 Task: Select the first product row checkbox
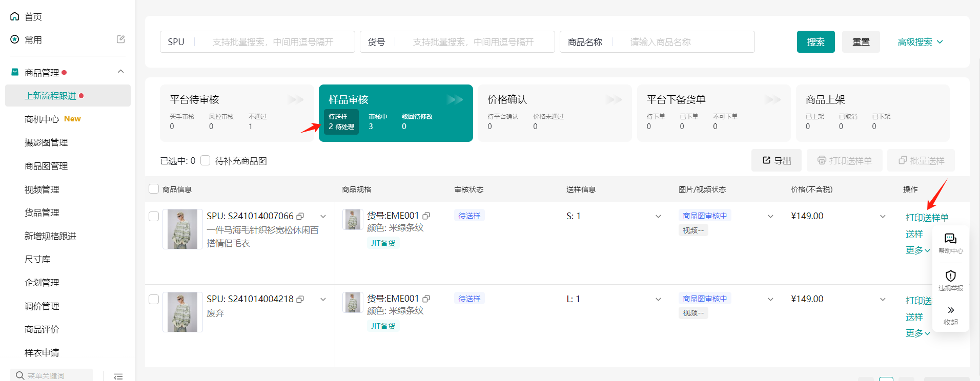pyautogui.click(x=154, y=217)
